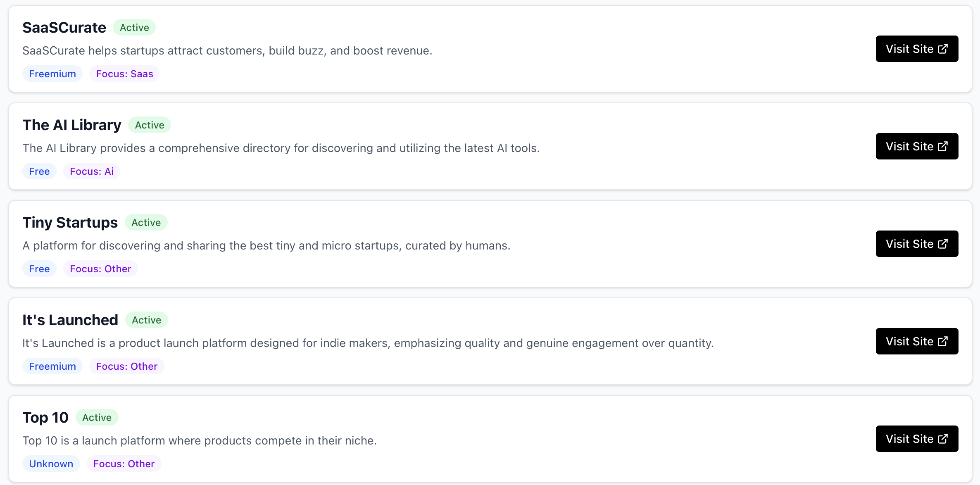Click the Free tag under Tiny Startups

(39, 269)
